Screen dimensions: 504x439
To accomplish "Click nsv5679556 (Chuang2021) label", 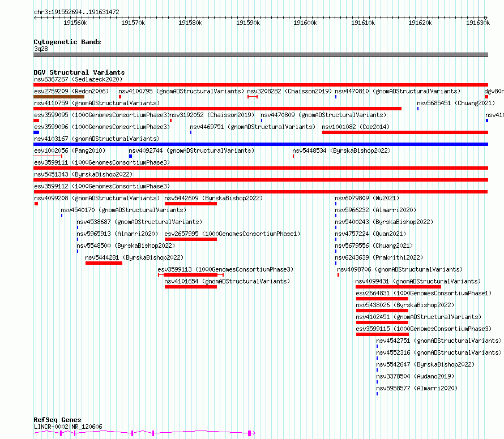I will 374,246.
